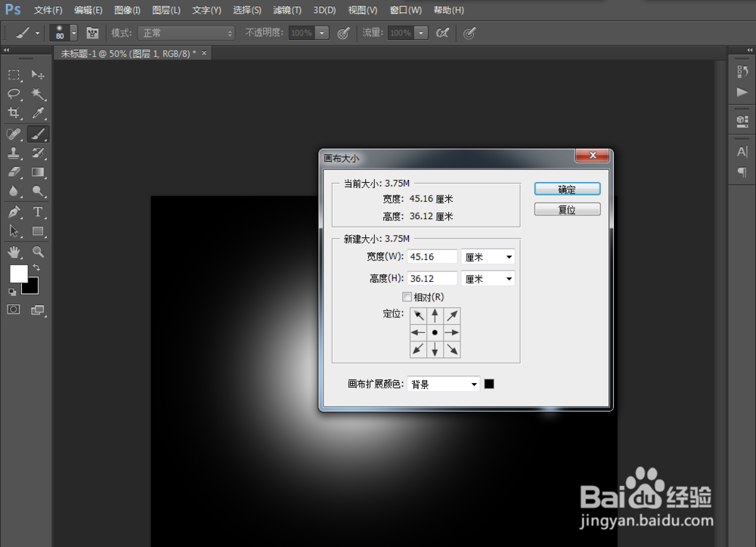
Task: Enable airbrush-style build-up
Action: [x=442, y=32]
